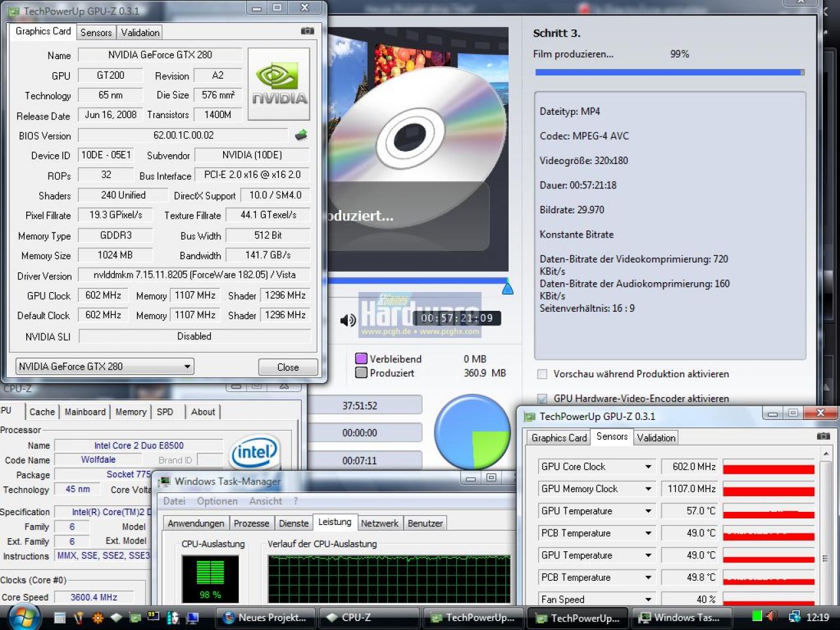Open the About tab in CPU-Z
The width and height of the screenshot is (840, 630).
[x=203, y=412]
